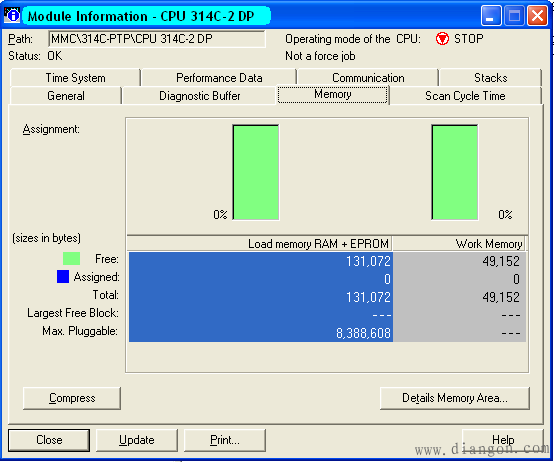Click inside the Path field

[157, 39]
